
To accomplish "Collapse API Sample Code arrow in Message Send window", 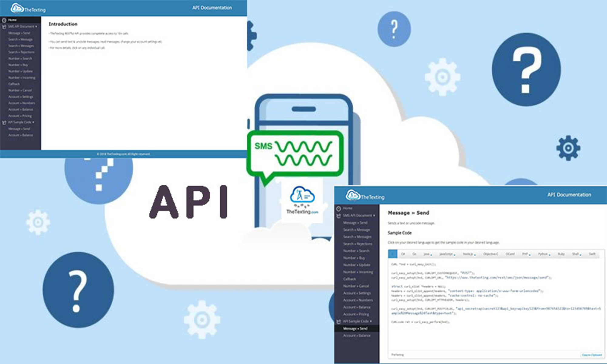I will pyautogui.click(x=371, y=322).
